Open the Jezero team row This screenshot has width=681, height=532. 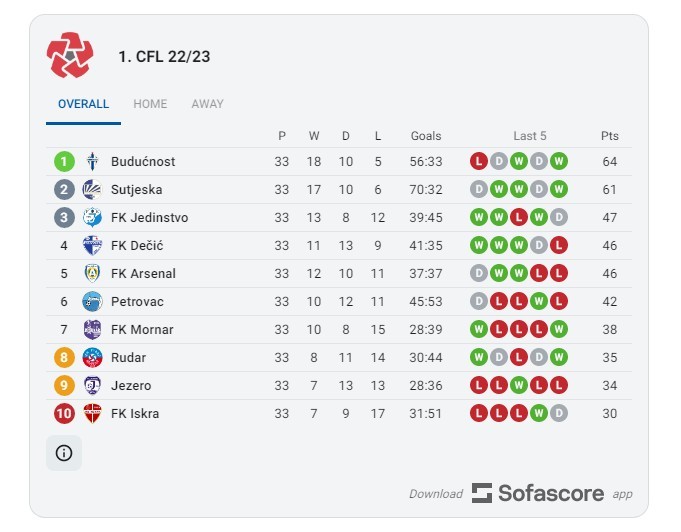(x=339, y=386)
